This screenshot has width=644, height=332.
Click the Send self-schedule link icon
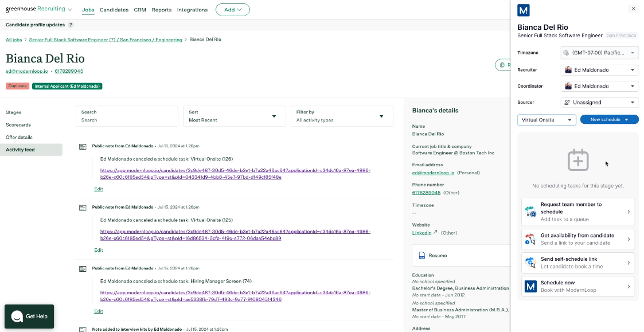point(531,263)
